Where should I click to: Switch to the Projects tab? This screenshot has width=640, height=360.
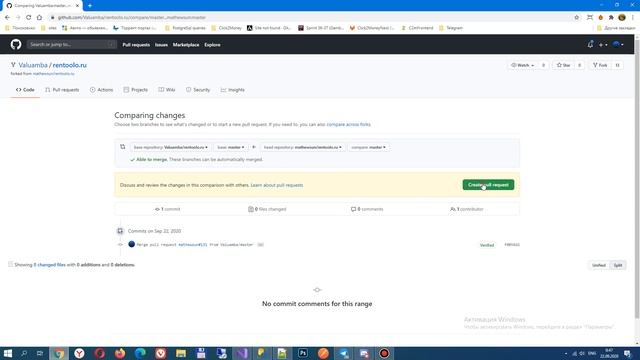coord(136,90)
